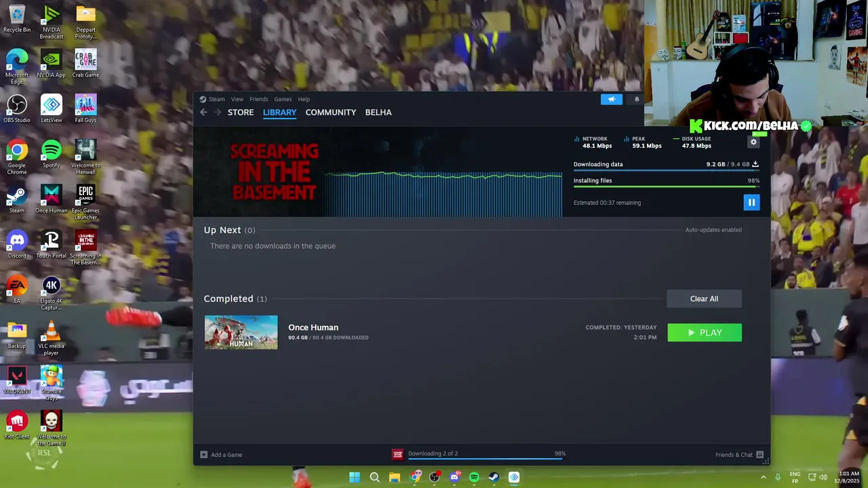Open Windows taskbar Search
This screenshot has width=868, height=488.
[x=374, y=477]
